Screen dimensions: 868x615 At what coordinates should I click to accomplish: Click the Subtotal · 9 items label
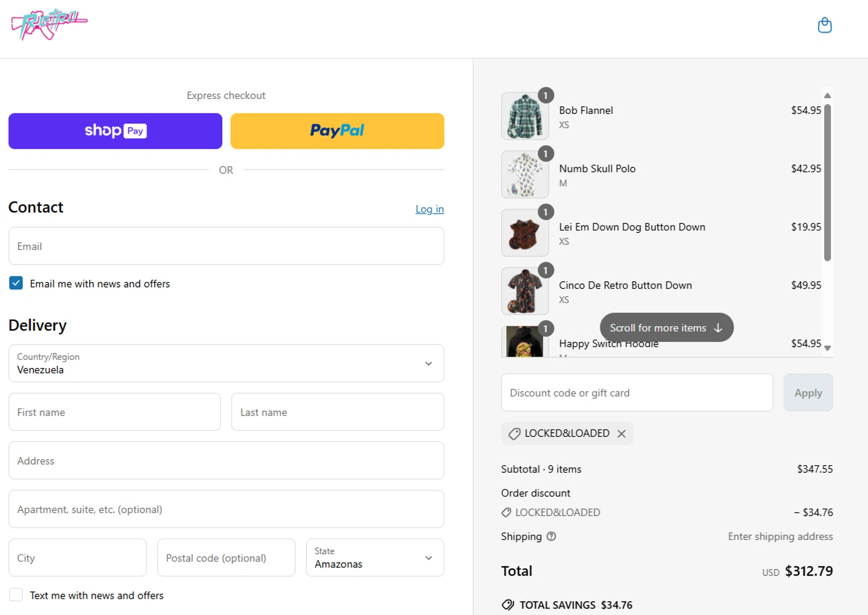541,469
